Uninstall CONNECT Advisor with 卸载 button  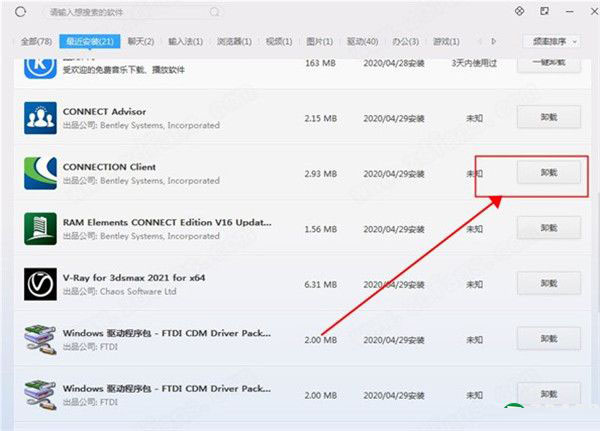(549, 117)
